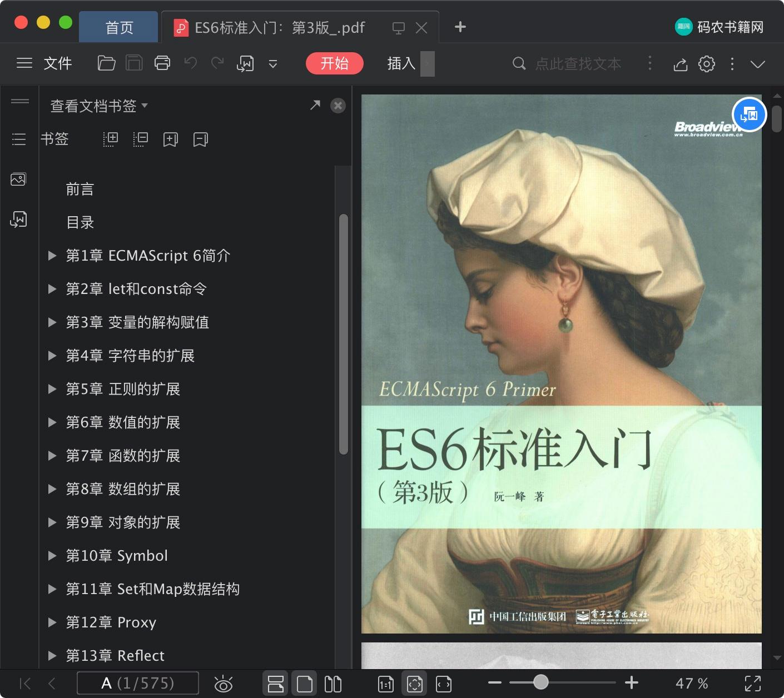Toggle eye protection mode icon
This screenshot has height=698, width=784.
224,684
